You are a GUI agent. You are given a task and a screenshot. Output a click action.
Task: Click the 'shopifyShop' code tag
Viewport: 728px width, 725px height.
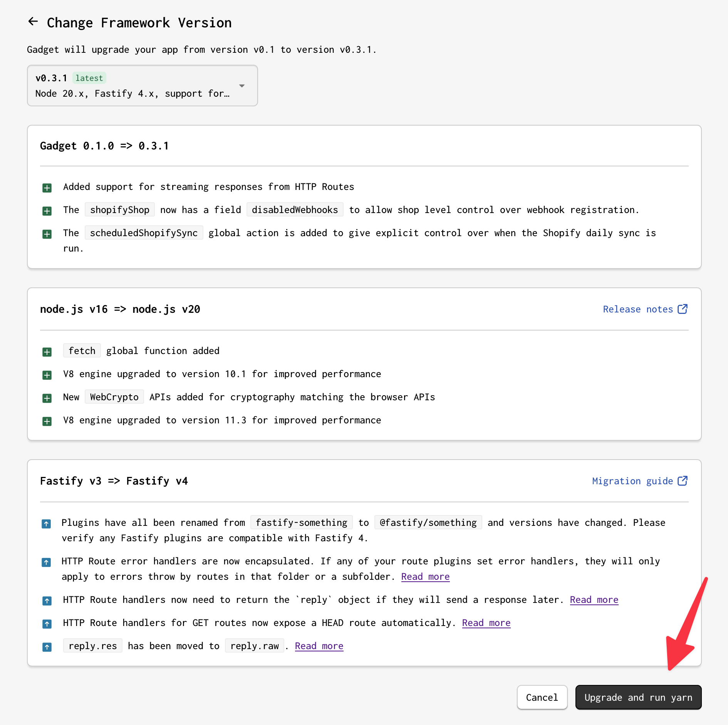coord(120,210)
